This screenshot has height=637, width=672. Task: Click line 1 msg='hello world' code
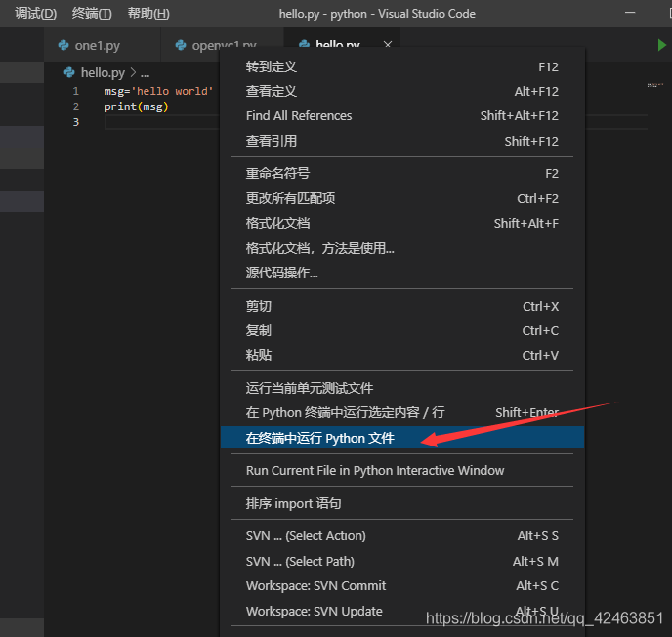[158, 91]
